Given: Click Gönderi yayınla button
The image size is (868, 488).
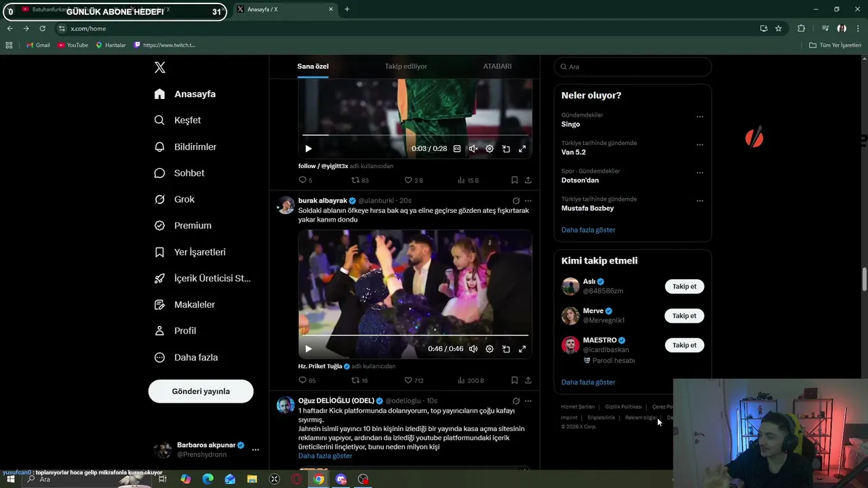Looking at the screenshot, I should (x=201, y=391).
